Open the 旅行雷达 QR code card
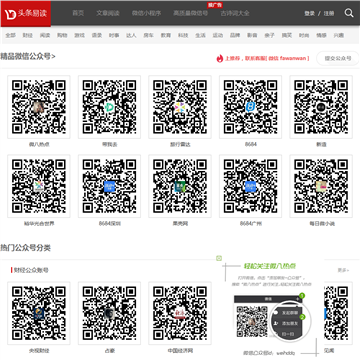The image size is (360, 360). click(x=180, y=107)
